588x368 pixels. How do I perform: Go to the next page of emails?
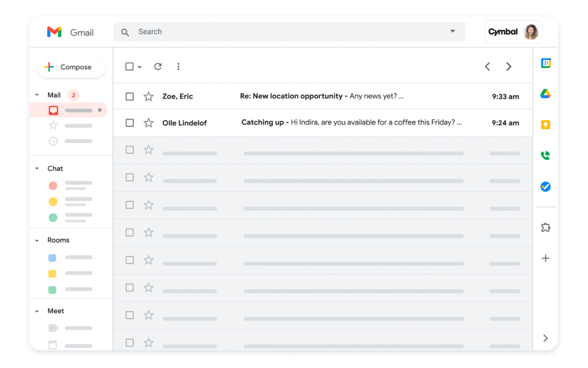(x=509, y=67)
